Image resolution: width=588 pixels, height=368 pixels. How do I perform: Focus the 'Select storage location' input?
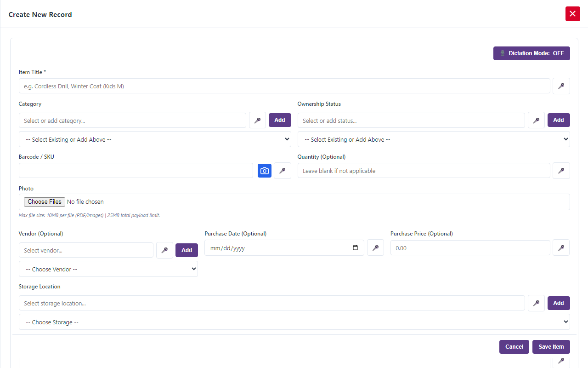272,303
